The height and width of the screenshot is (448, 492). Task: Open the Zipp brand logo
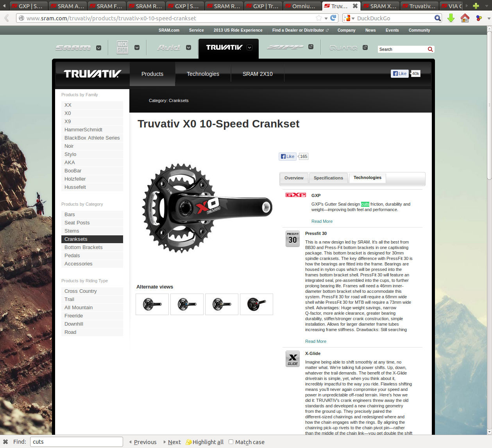click(x=285, y=47)
